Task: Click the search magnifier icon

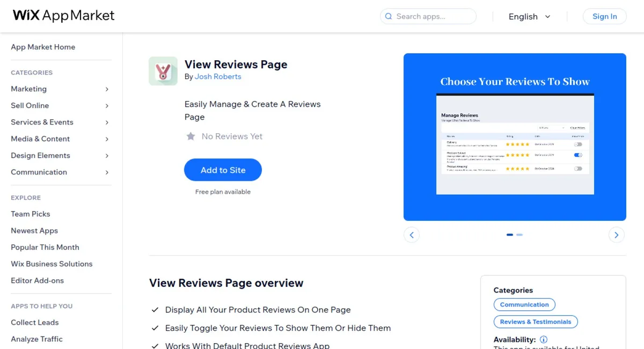Action: click(388, 17)
